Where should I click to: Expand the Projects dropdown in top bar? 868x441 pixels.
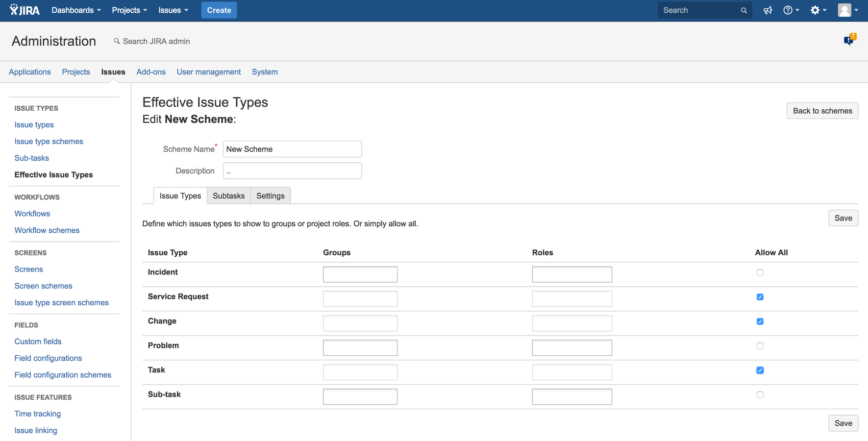coord(129,10)
